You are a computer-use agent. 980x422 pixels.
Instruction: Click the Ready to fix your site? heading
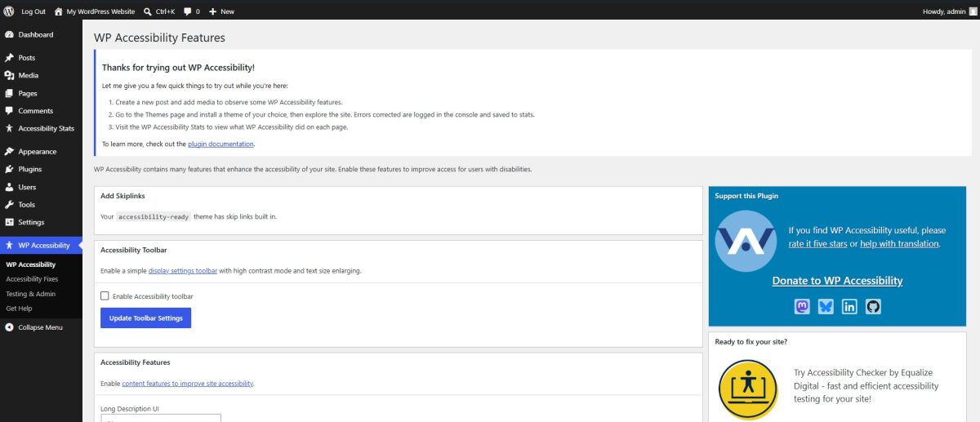751,342
